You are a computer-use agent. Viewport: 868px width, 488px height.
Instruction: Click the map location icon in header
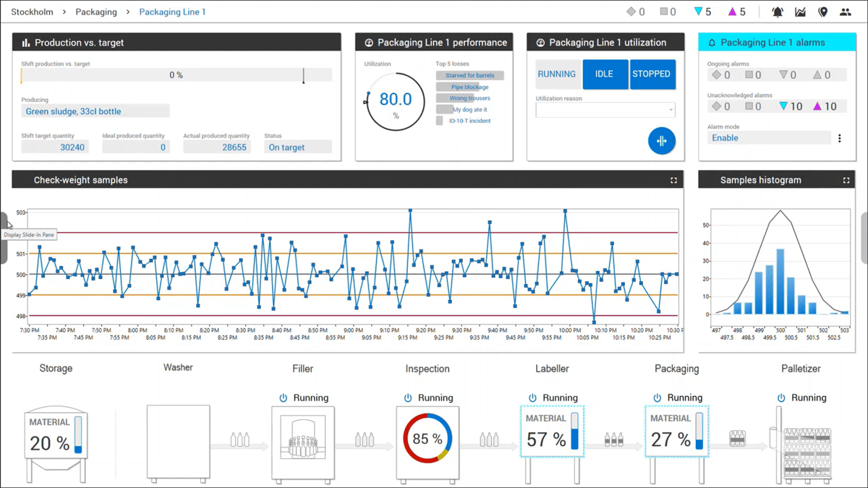pos(822,11)
